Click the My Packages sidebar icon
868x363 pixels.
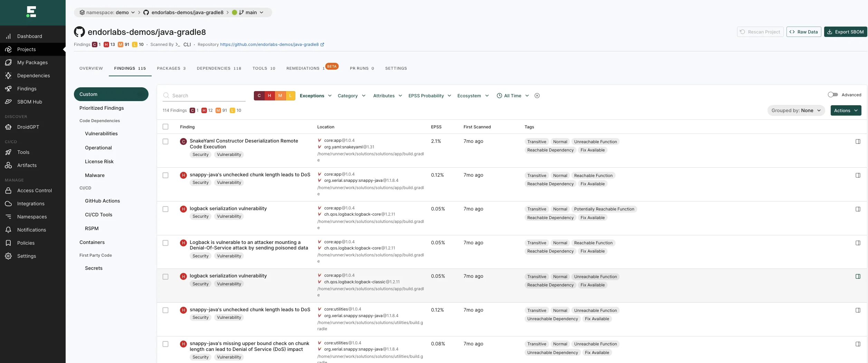pyautogui.click(x=8, y=62)
